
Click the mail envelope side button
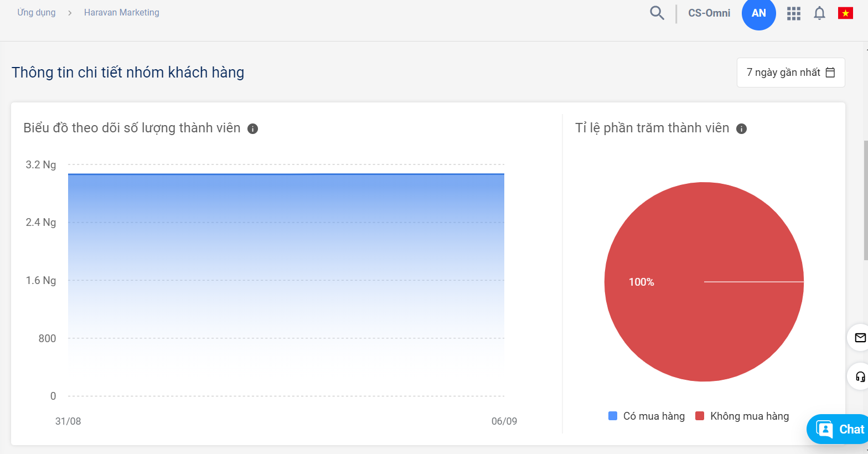(x=860, y=338)
